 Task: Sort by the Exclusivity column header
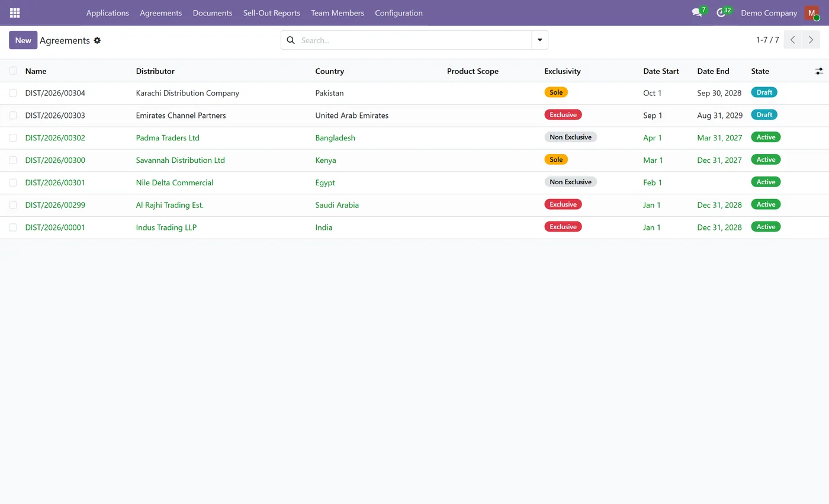[x=562, y=71]
